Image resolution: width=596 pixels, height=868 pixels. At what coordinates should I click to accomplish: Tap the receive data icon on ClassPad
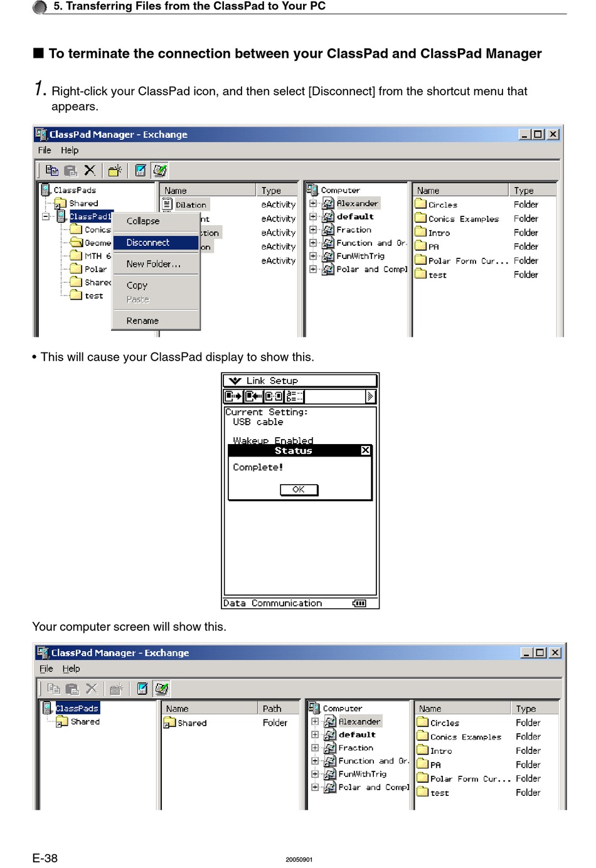(x=253, y=396)
